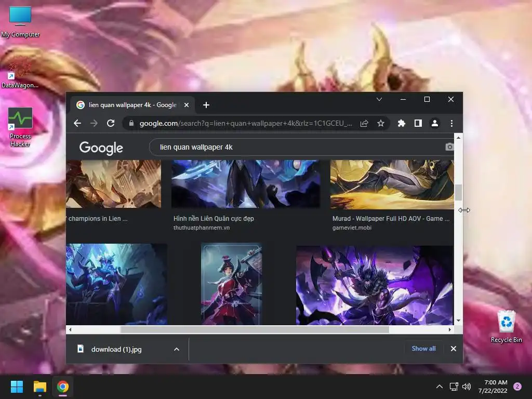The image size is (532, 399).
Task: Open the purple winged demon image thumbnail
Action: [x=375, y=285]
